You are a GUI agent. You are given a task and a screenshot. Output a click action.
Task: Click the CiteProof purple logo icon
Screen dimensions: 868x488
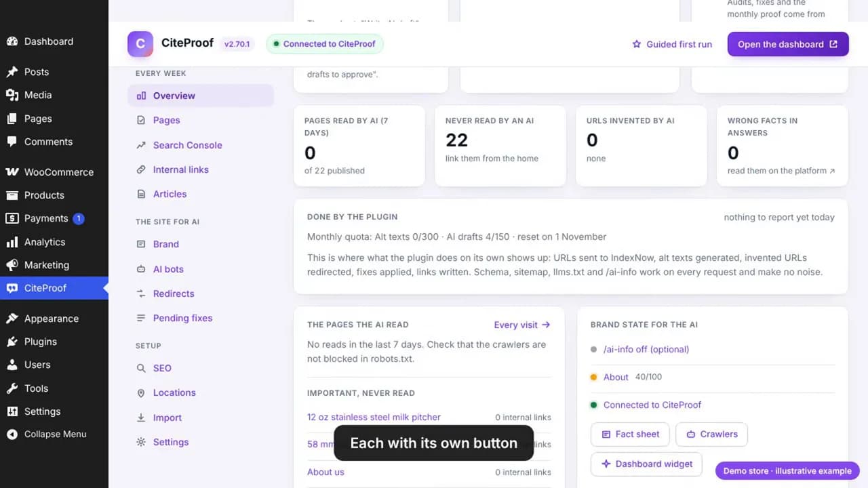point(140,44)
